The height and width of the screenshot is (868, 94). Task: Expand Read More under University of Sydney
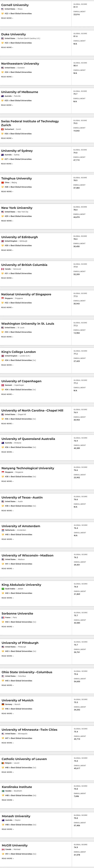(7, 164)
